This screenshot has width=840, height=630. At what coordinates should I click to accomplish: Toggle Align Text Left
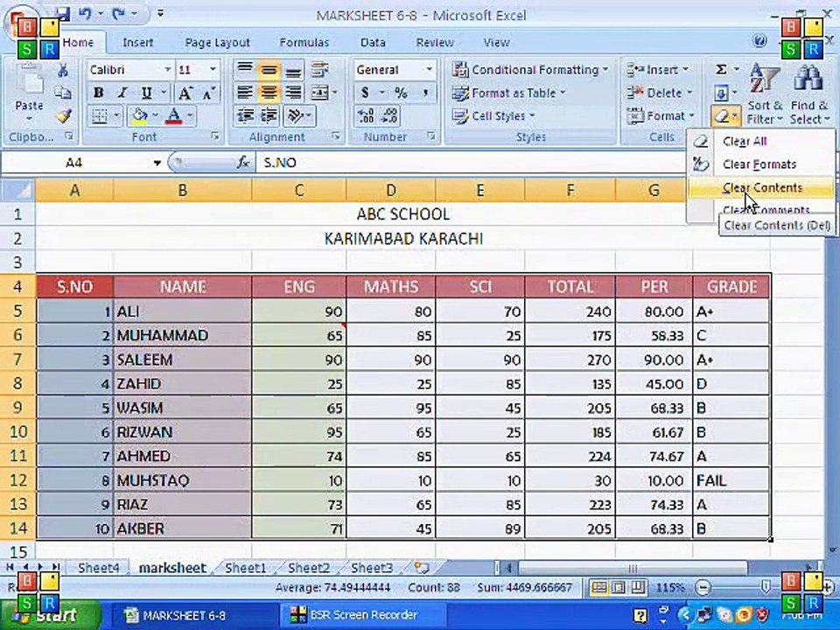click(245, 93)
